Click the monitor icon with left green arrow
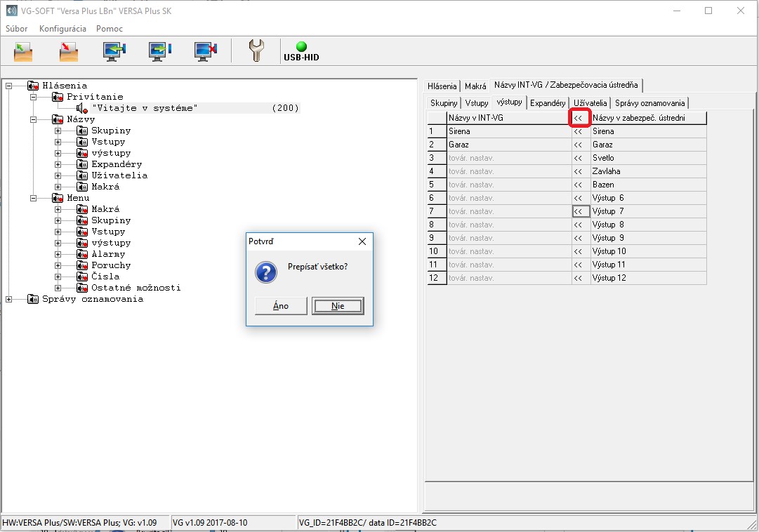 click(114, 51)
